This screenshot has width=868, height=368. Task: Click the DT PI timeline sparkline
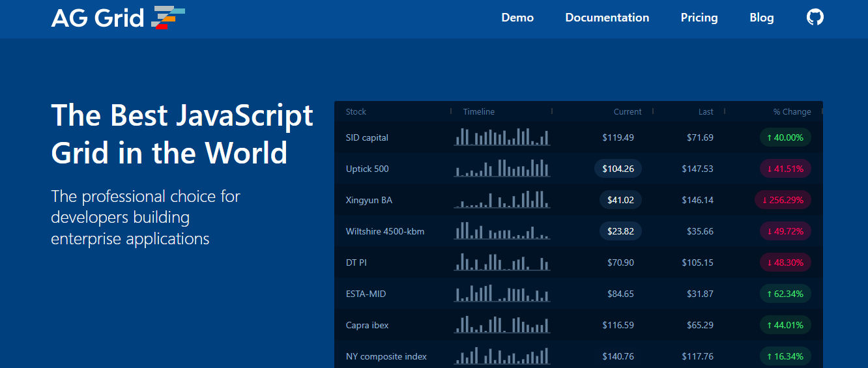coord(502,262)
